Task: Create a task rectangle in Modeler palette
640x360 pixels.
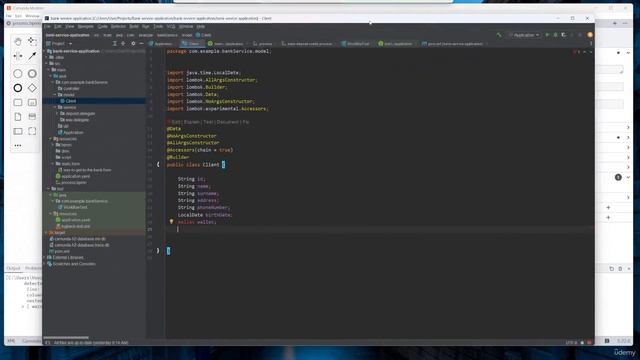Action: click(18, 102)
